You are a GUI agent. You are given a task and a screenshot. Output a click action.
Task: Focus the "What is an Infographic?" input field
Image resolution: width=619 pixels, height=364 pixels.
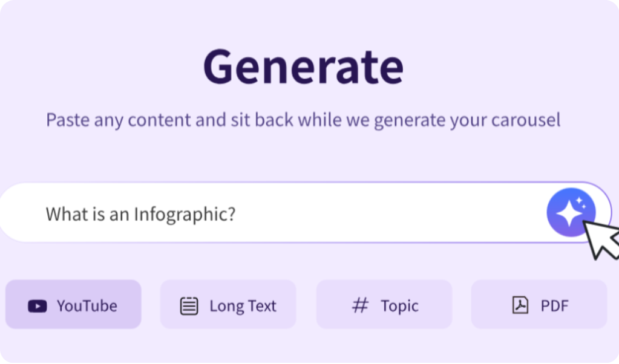pyautogui.click(x=272, y=213)
